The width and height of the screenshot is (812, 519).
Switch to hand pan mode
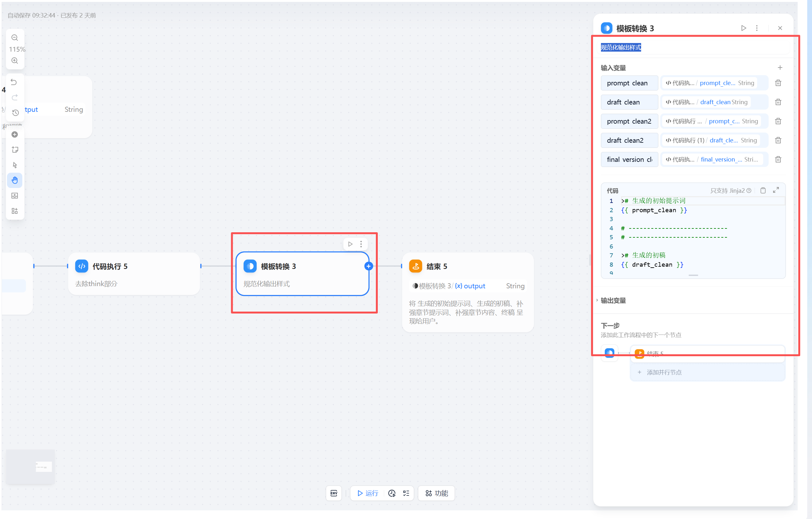pyautogui.click(x=14, y=180)
